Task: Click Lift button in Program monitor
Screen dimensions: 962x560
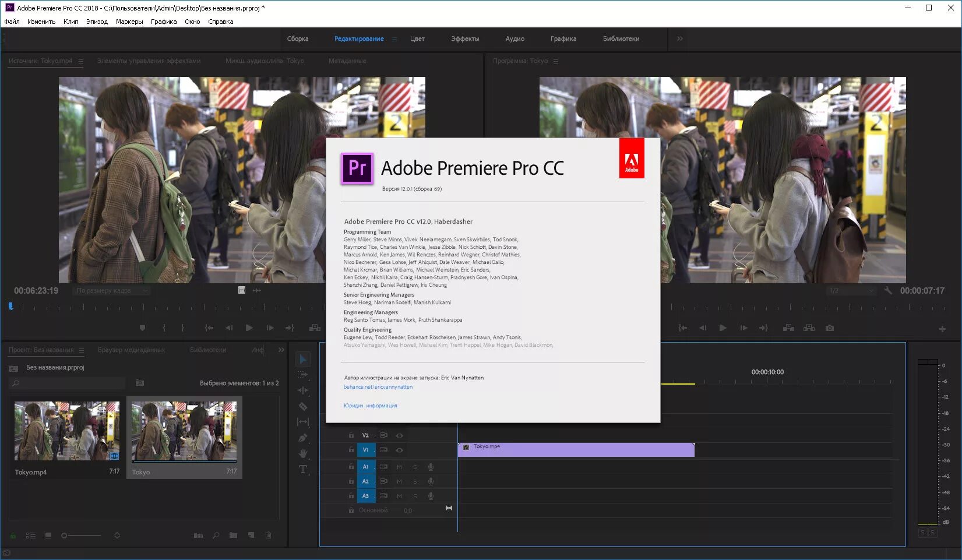Action: pos(788,328)
